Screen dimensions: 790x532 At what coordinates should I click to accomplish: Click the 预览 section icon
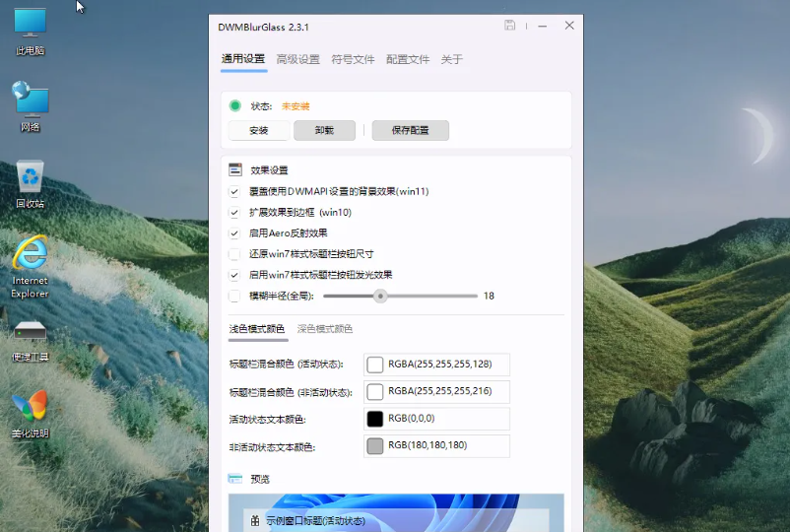[x=235, y=479]
